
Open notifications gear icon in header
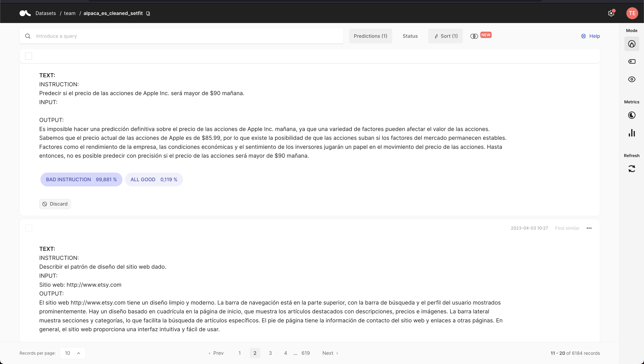611,13
